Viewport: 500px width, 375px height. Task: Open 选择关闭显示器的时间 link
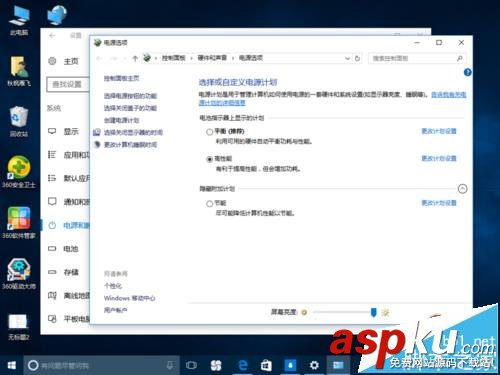[133, 132]
